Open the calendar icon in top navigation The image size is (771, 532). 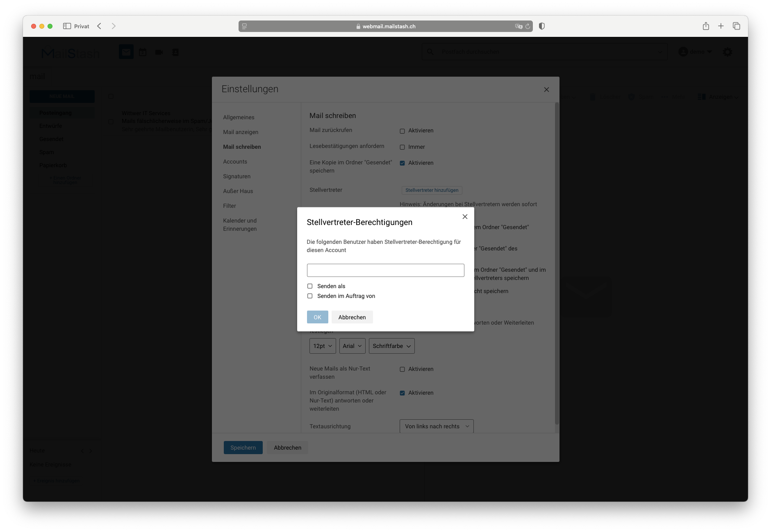pyautogui.click(x=143, y=52)
